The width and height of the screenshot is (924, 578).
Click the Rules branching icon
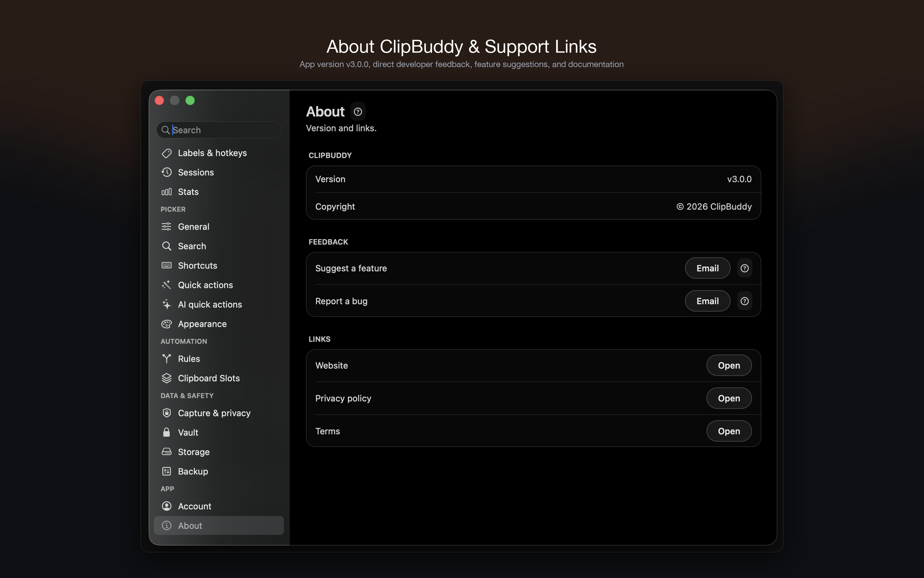pyautogui.click(x=167, y=359)
